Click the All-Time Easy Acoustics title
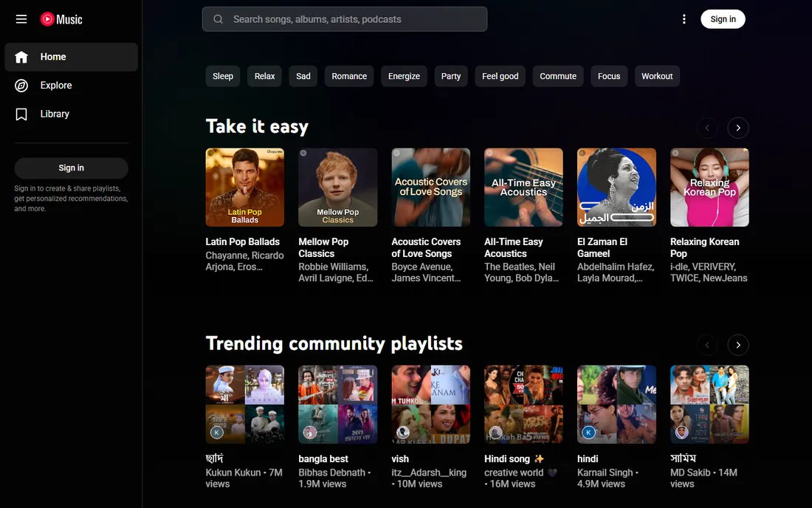Image resolution: width=812 pixels, height=508 pixels. coord(513,247)
